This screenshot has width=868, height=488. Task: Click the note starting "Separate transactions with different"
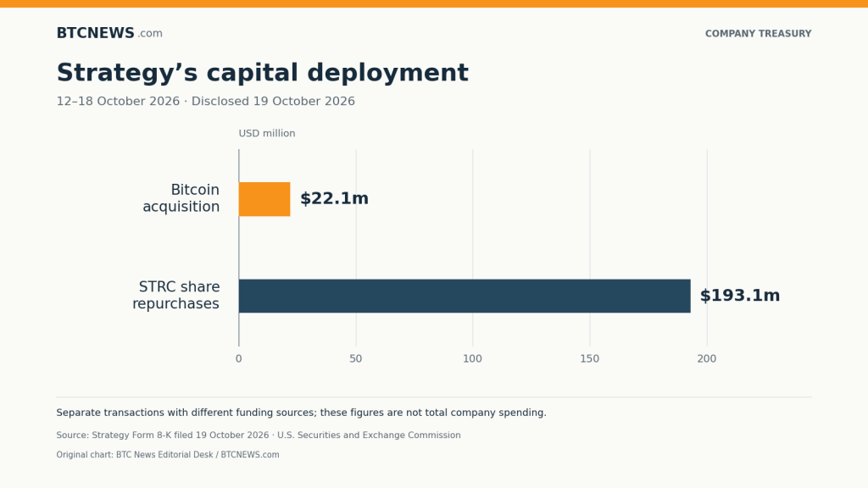[301, 413]
